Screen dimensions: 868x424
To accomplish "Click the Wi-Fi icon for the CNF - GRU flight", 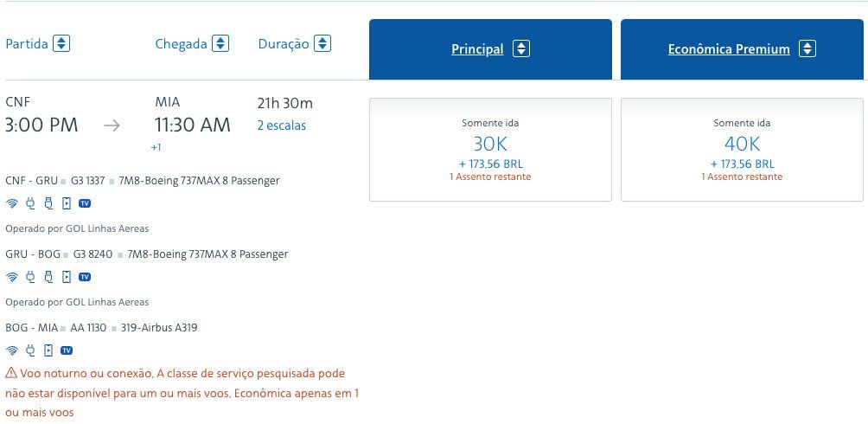I will pos(12,204).
